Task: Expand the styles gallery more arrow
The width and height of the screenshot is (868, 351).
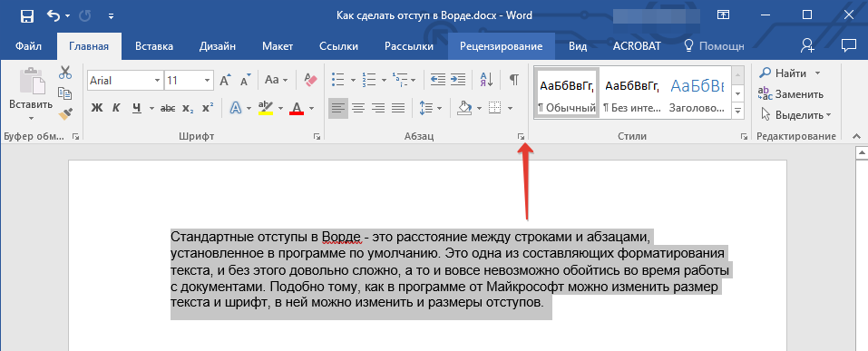Action: click(737, 112)
